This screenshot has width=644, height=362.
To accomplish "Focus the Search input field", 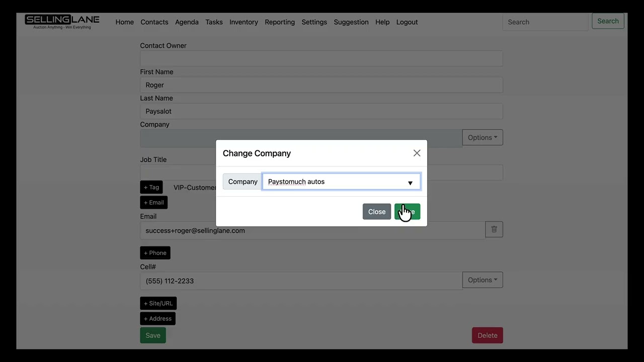I will tap(545, 22).
